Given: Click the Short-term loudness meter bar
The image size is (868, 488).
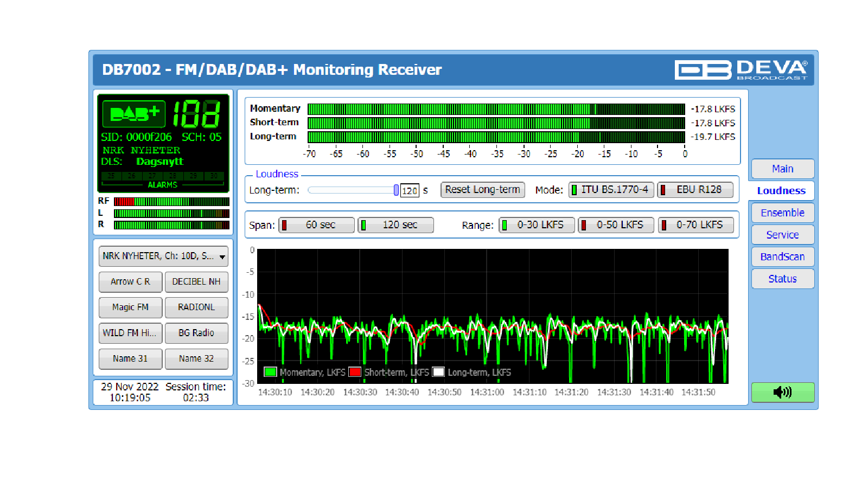Looking at the screenshot, I should click(x=496, y=123).
